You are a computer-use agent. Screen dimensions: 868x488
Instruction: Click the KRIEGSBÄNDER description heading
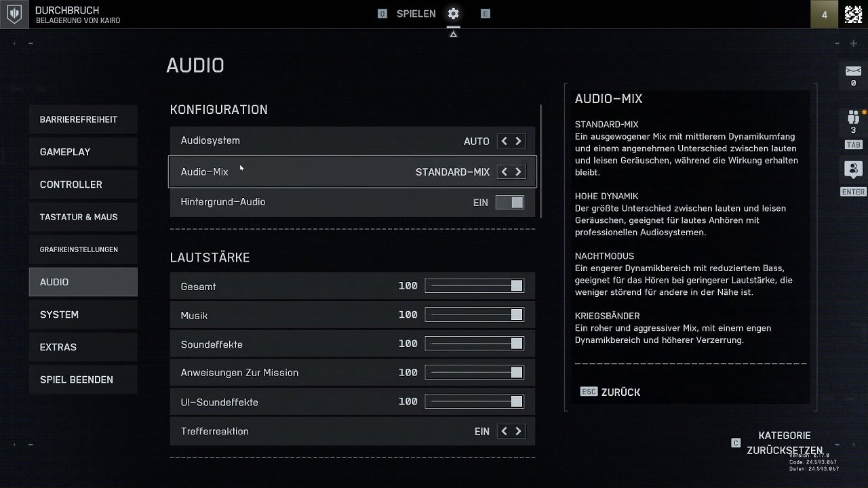[x=607, y=316]
